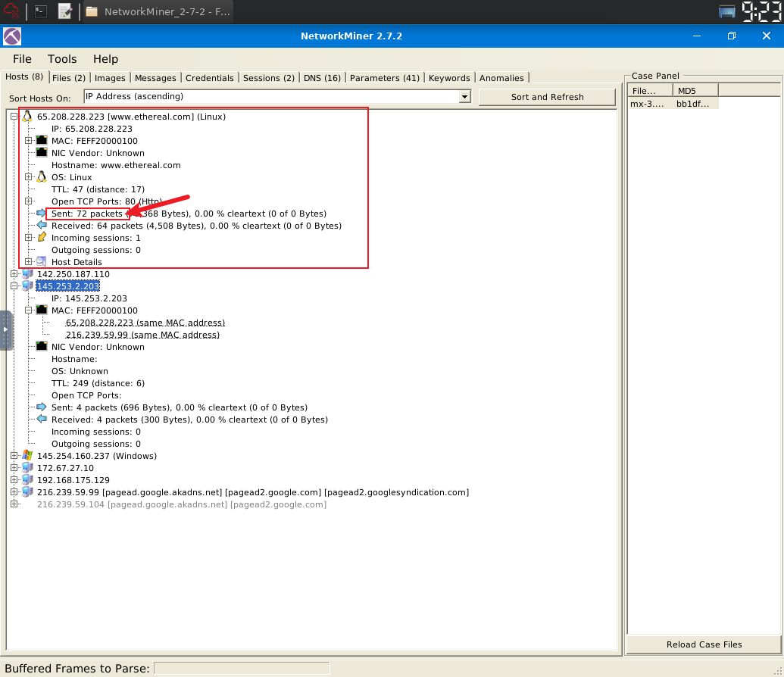Open the Tools menu

click(x=62, y=59)
